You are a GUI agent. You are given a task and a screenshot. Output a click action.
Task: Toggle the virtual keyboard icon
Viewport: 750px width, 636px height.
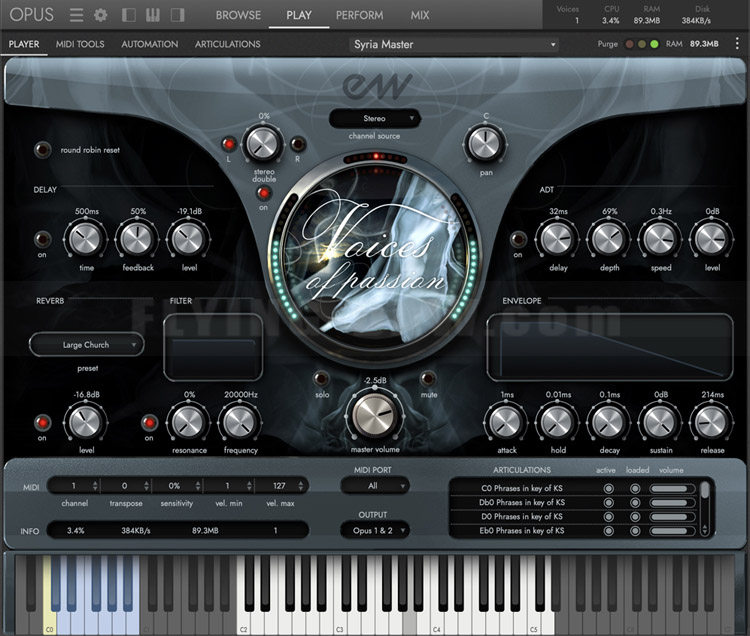coord(153,15)
